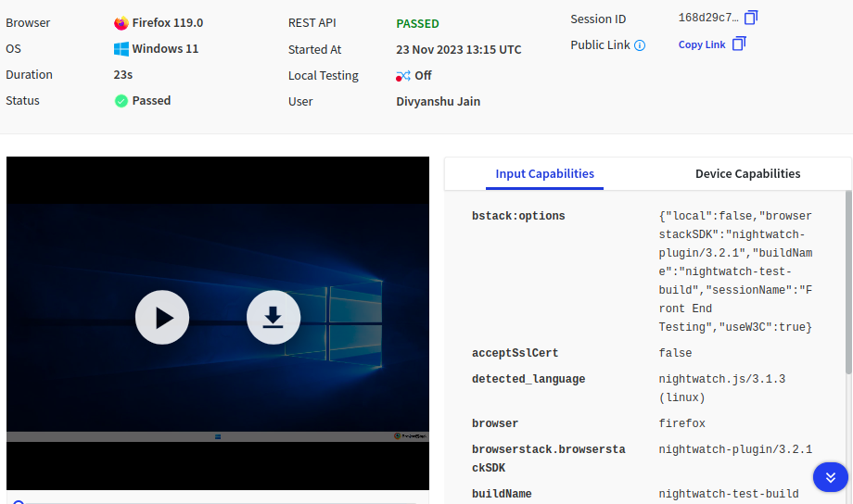
Task: Play the session video
Action: (x=162, y=318)
